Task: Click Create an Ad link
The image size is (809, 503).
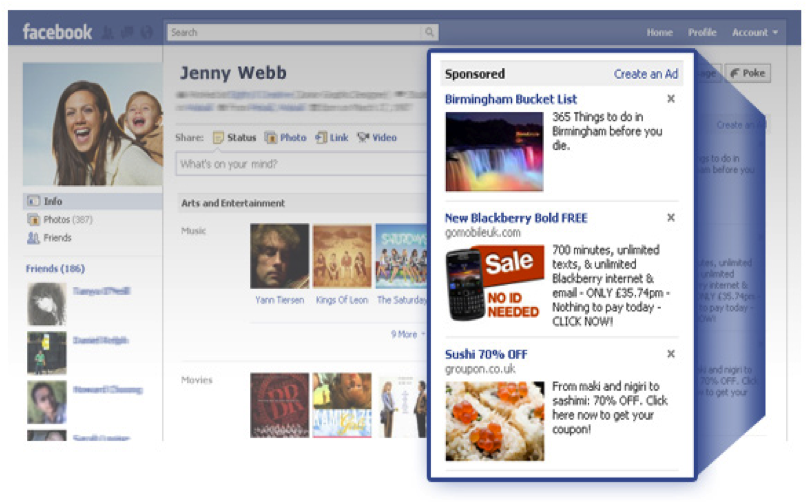Action: (x=646, y=74)
